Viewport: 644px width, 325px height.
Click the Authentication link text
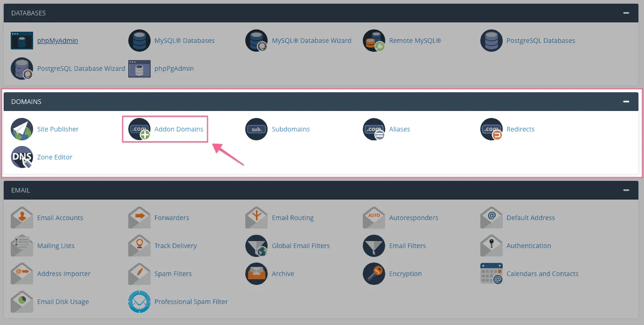tap(529, 246)
